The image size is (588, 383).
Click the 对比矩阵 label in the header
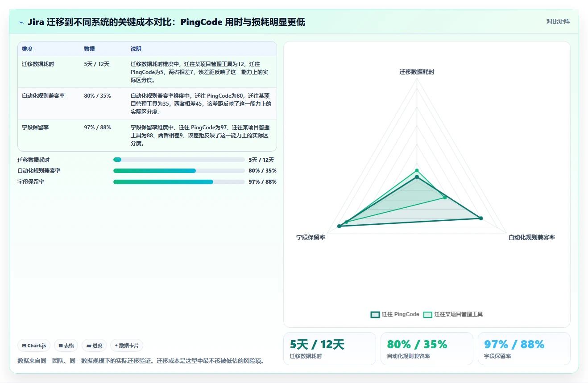pyautogui.click(x=558, y=21)
